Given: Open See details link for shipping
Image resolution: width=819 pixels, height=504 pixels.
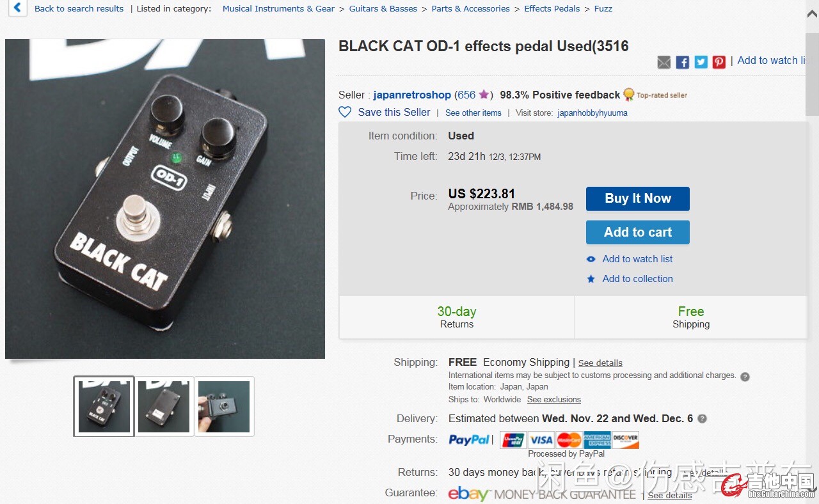Looking at the screenshot, I should 600,363.
